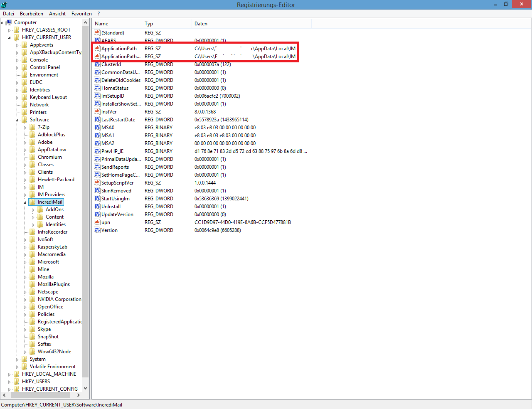Click the Computer icon in the tree root
The height and width of the screenshot is (409, 532).
9,22
